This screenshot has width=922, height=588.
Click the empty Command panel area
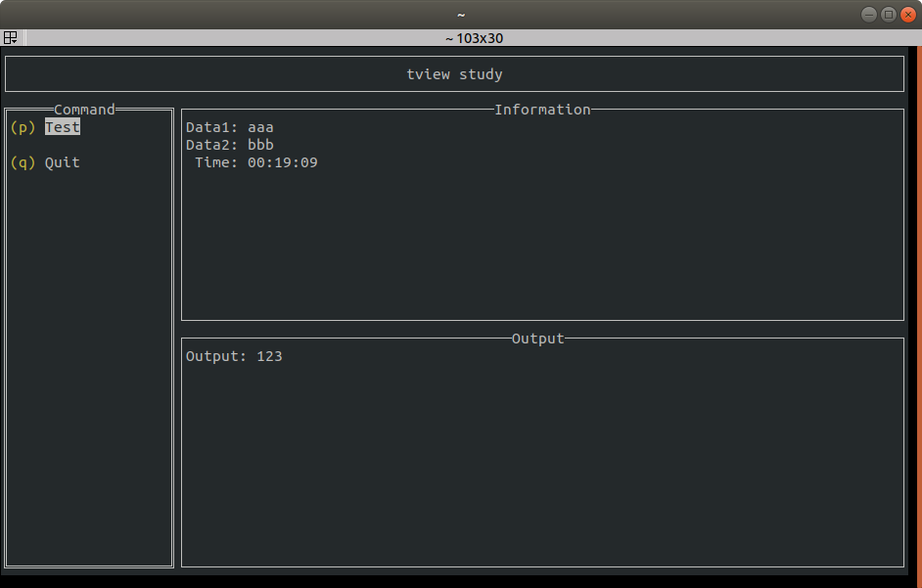88,372
